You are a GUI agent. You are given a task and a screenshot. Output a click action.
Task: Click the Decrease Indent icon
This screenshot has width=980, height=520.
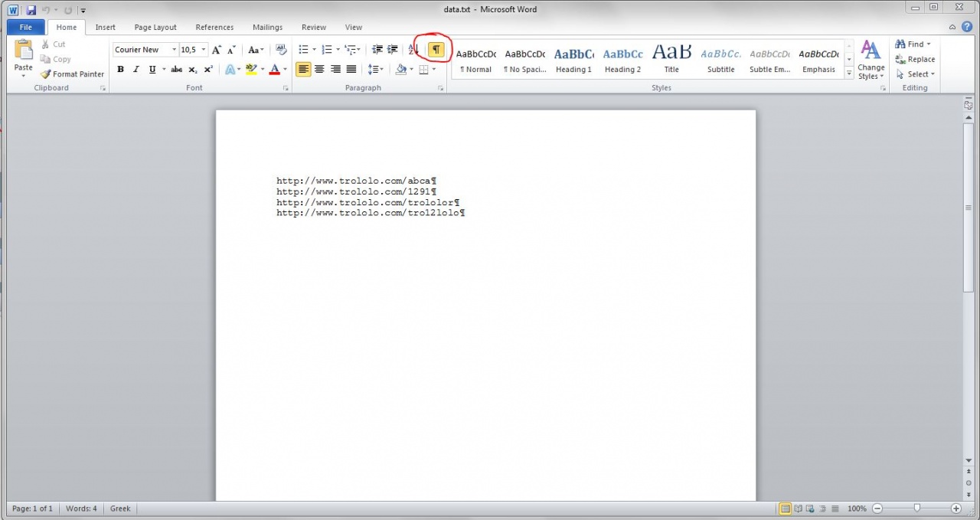(x=377, y=50)
